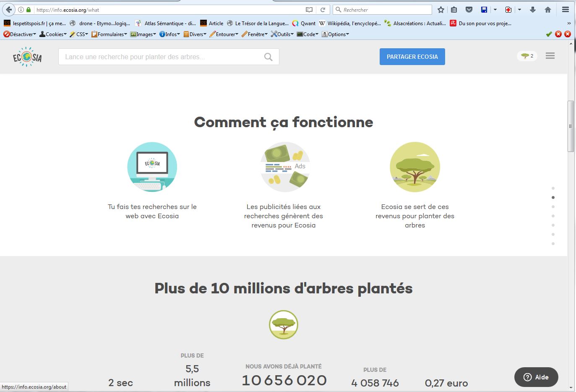The width and height of the screenshot is (576, 392).
Task: Expand the arrow next to red cross icon
Action: [x=519, y=10]
